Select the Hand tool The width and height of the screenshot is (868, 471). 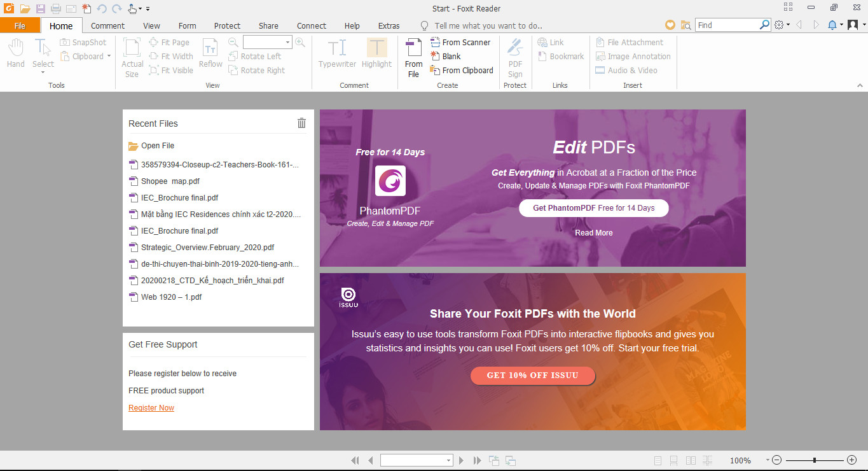click(x=15, y=55)
